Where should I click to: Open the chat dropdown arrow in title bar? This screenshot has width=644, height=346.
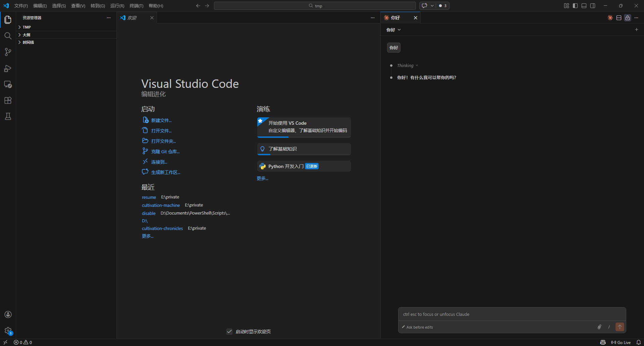pyautogui.click(x=432, y=6)
